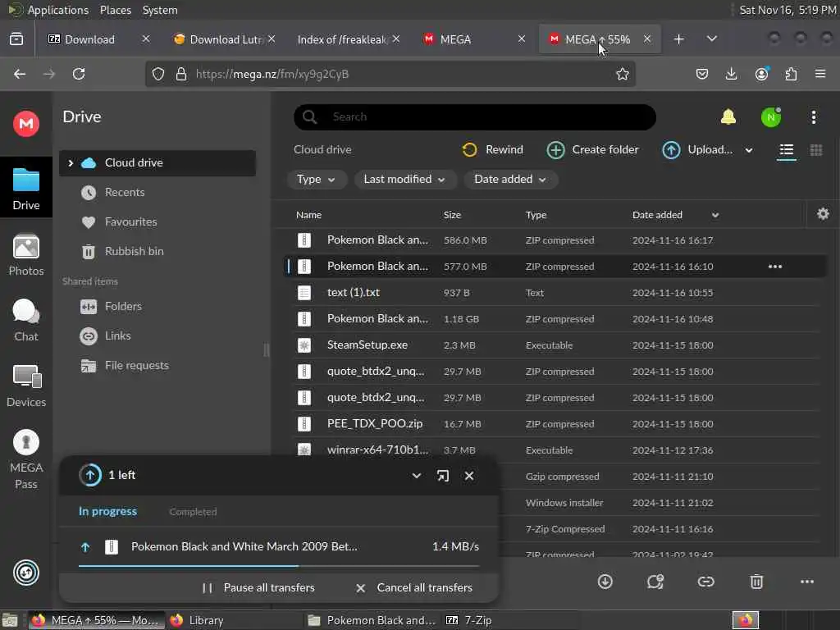840x630 pixels.
Task: Click the transfer sync icon at sidebar bottom
Action: coord(25,573)
